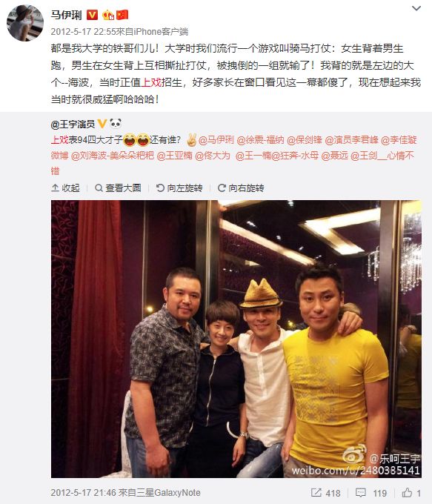This screenshot has height=504, width=432.
Task: Open the comments icon showing 119
Action: tap(371, 493)
